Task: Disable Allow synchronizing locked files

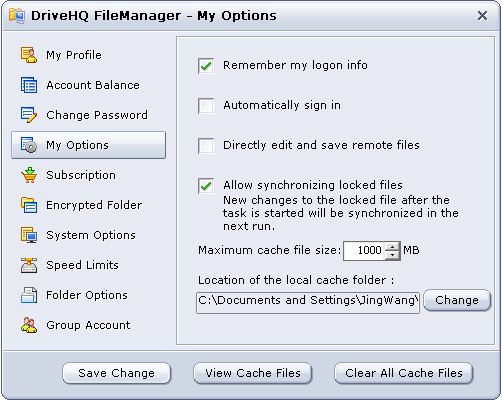Action: point(206,186)
